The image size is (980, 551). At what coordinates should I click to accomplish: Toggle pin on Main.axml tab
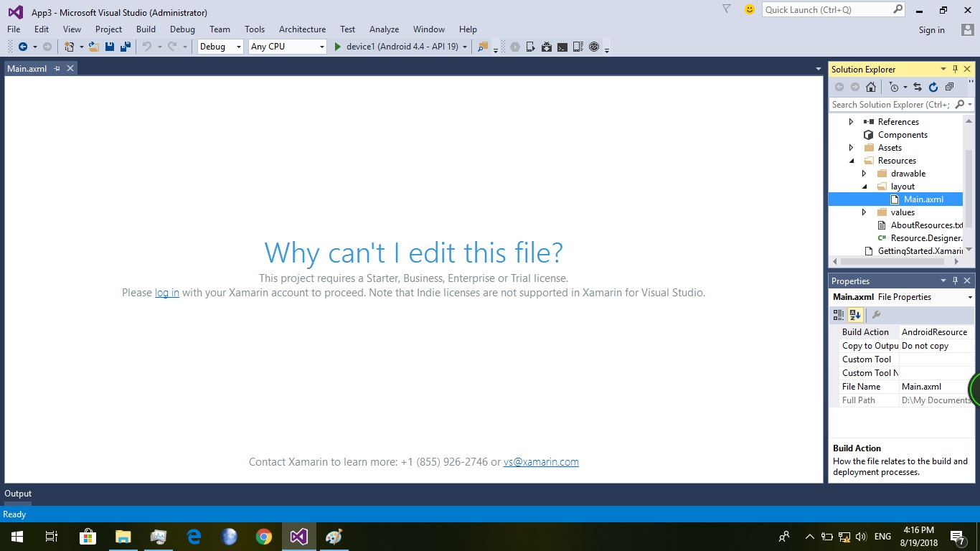(x=57, y=69)
